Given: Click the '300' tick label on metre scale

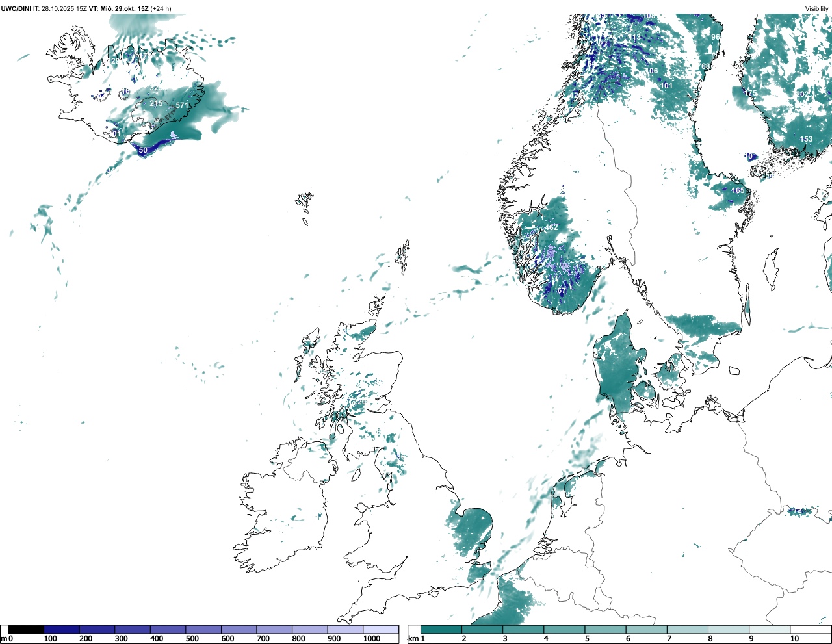Looking at the screenshot, I should coord(121,639).
